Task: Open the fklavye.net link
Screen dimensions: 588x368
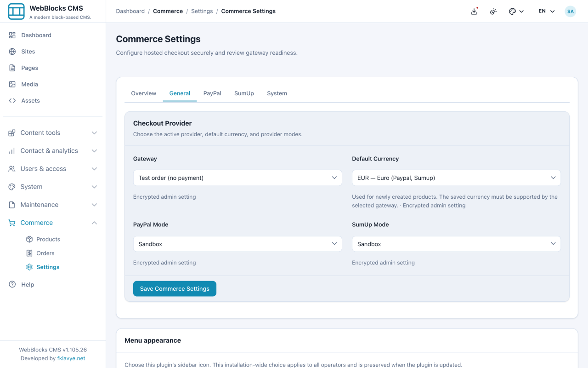Action: (71, 358)
